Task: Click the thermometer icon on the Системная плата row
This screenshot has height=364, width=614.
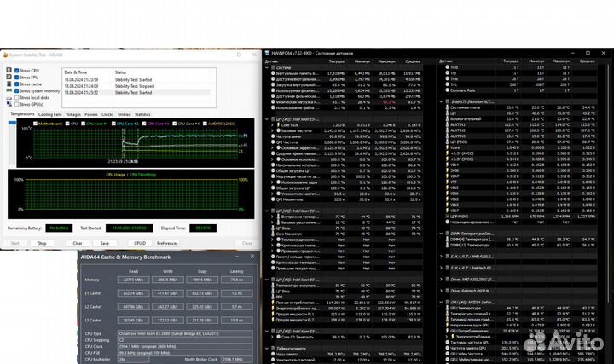Action: pos(447,107)
